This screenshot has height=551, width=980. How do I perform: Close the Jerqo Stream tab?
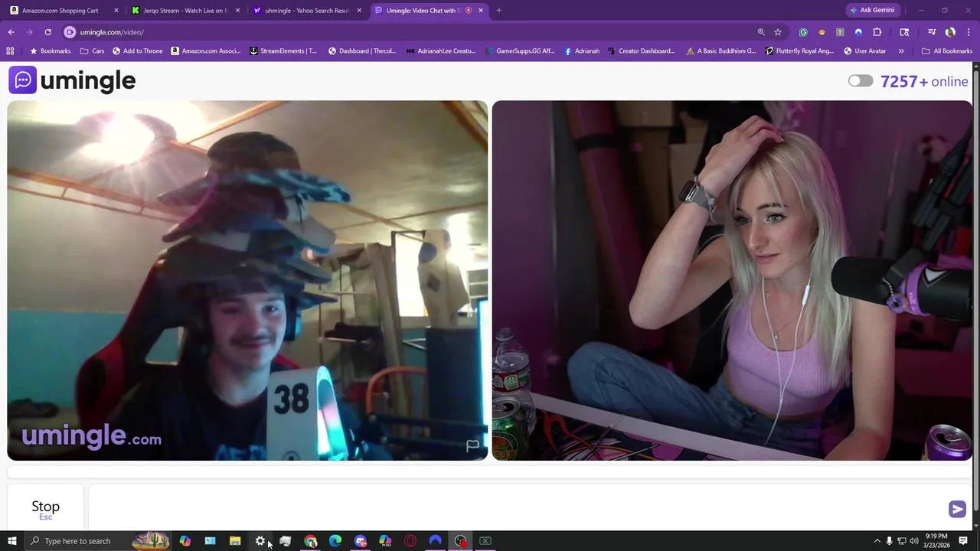(237, 11)
